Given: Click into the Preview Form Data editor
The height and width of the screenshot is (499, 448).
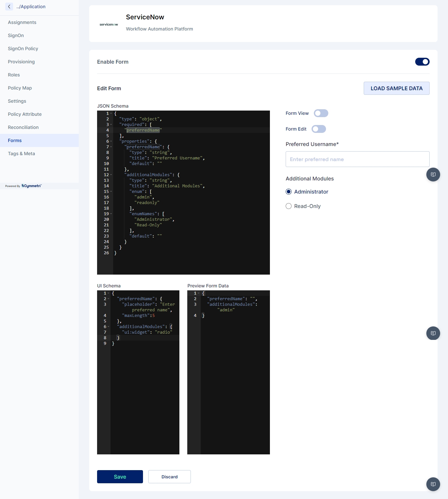Looking at the screenshot, I should click(229, 372).
